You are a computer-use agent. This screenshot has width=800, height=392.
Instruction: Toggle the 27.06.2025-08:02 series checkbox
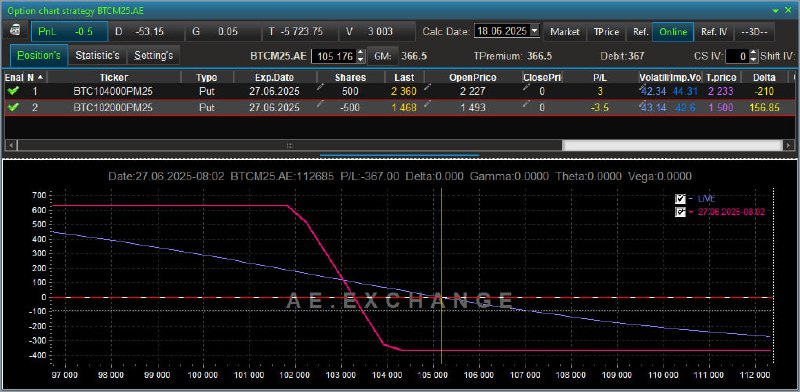point(680,212)
